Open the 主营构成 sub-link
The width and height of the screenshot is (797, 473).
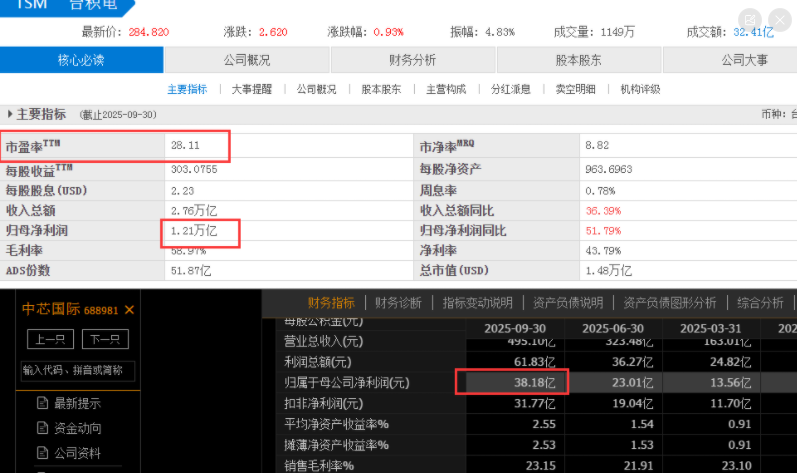point(446,89)
